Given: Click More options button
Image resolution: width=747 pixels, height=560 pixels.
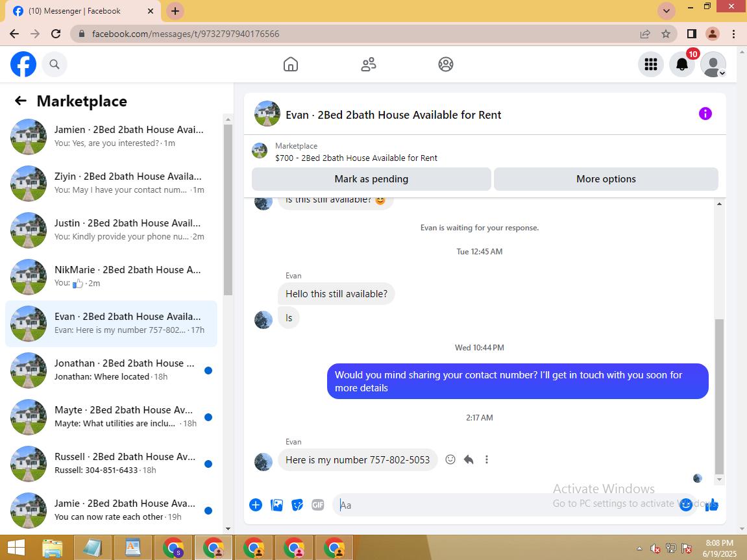Looking at the screenshot, I should coord(606,179).
